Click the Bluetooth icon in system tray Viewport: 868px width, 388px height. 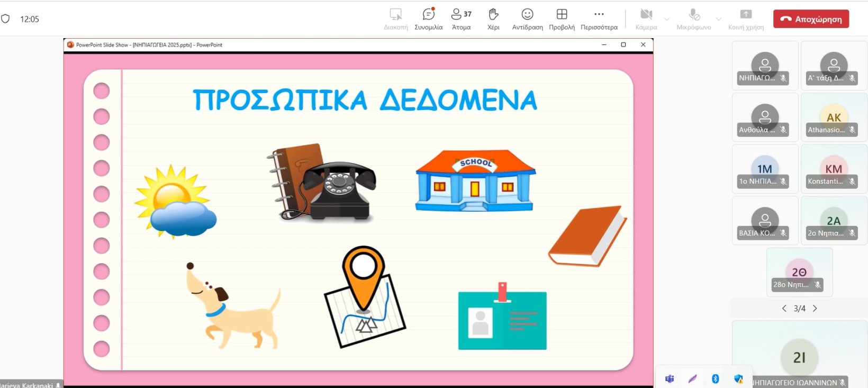[x=716, y=378]
